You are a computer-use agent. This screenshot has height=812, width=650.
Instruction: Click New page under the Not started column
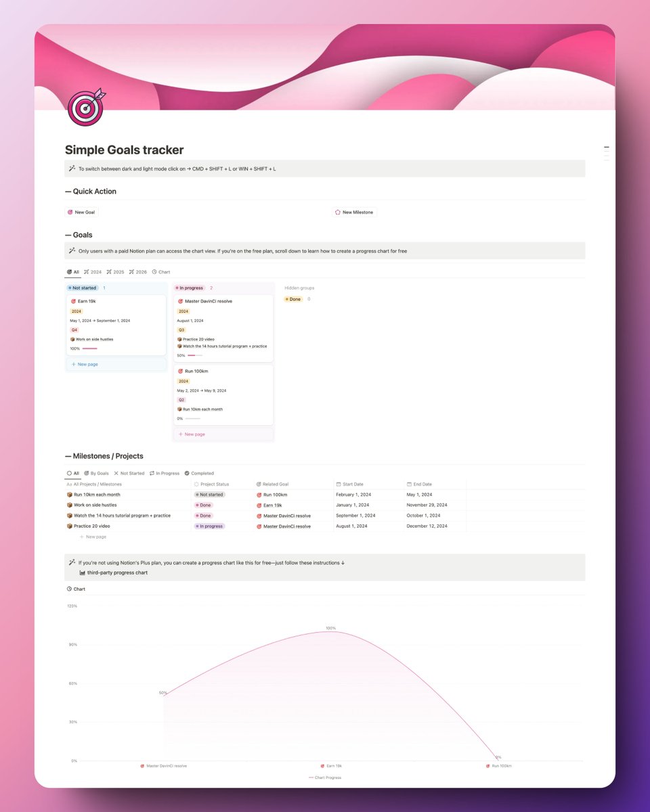(x=85, y=364)
